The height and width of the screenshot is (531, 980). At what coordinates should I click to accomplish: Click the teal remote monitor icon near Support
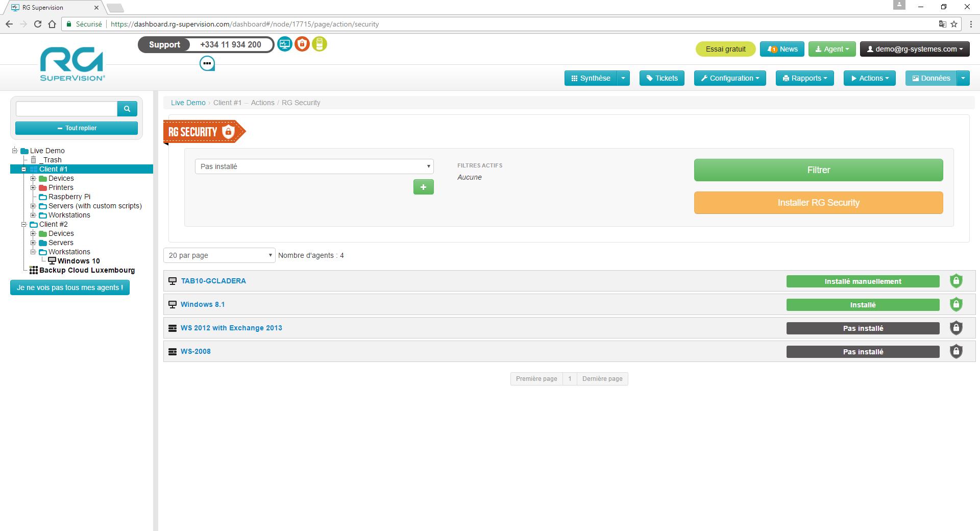tap(285, 44)
